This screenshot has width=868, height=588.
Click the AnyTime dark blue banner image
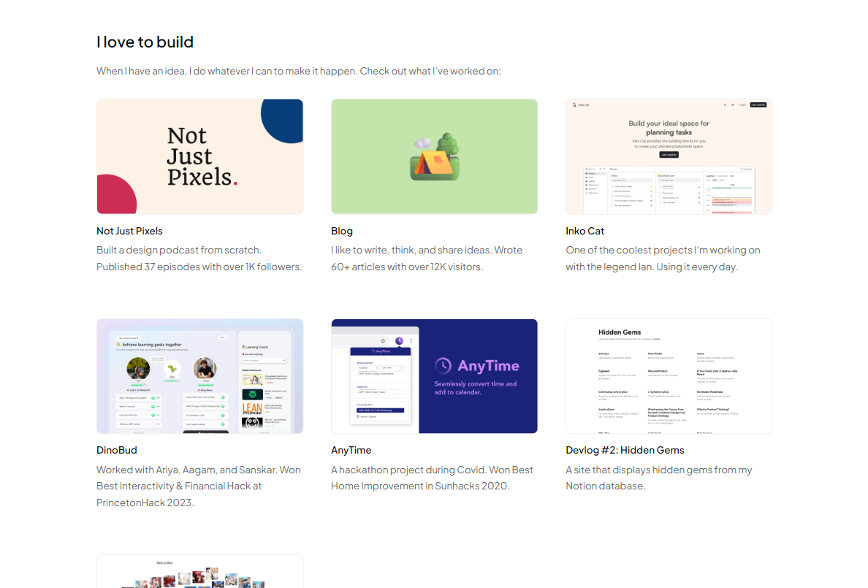[435, 376]
